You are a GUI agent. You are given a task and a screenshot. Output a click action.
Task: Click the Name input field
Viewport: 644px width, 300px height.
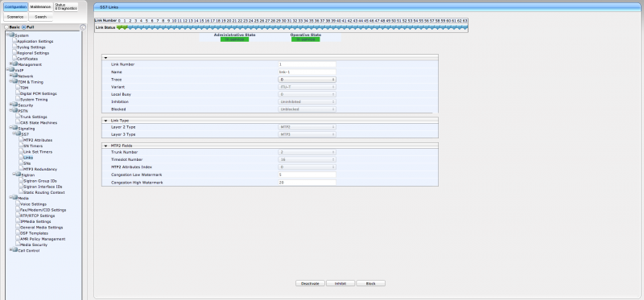pos(308,72)
